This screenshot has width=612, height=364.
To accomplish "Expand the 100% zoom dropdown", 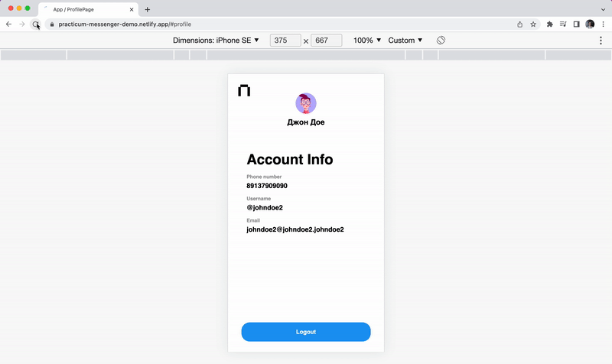I will pyautogui.click(x=367, y=41).
